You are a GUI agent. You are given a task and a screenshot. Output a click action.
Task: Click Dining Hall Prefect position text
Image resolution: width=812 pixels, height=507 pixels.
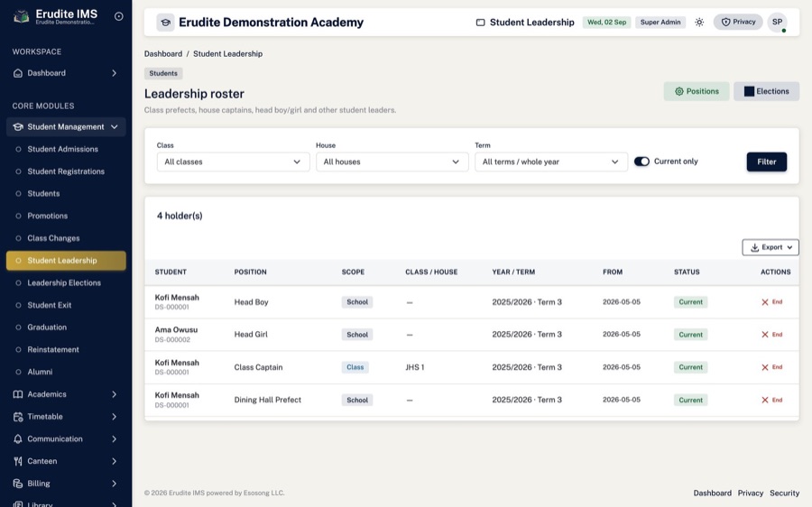(267, 400)
